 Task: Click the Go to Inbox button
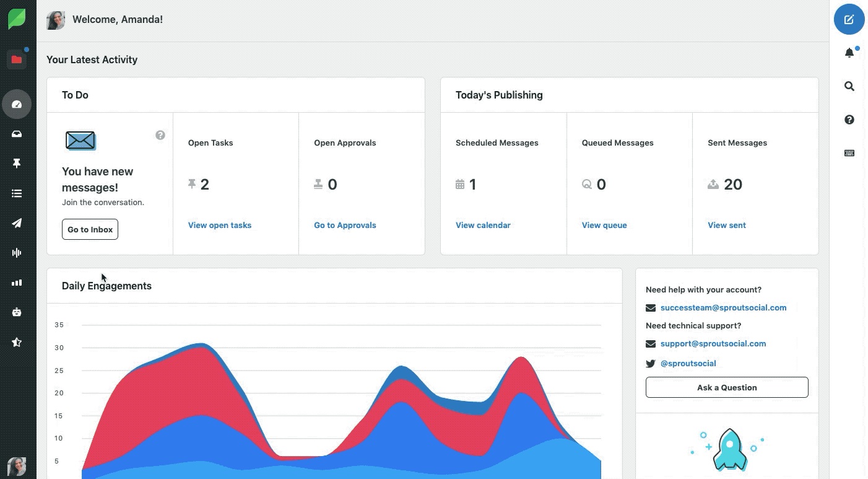click(x=90, y=229)
